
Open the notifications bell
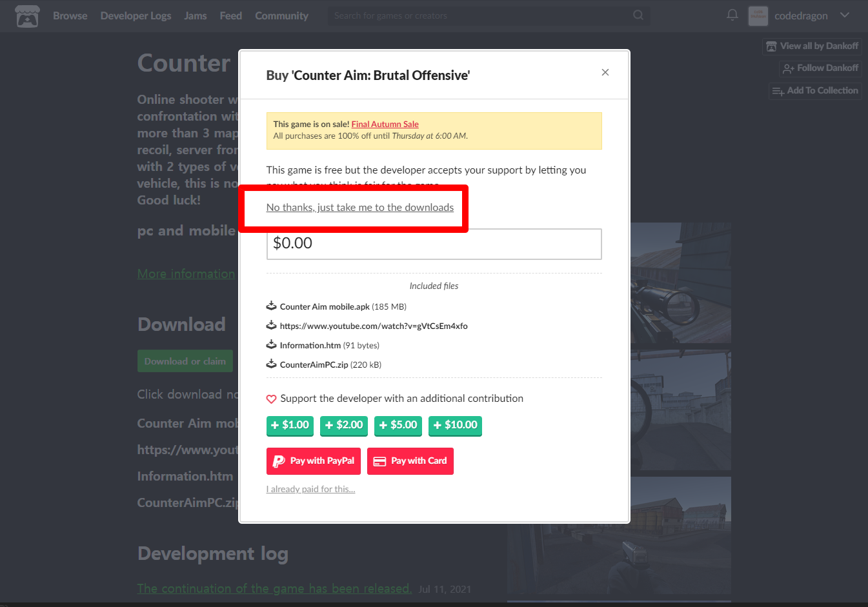732,15
